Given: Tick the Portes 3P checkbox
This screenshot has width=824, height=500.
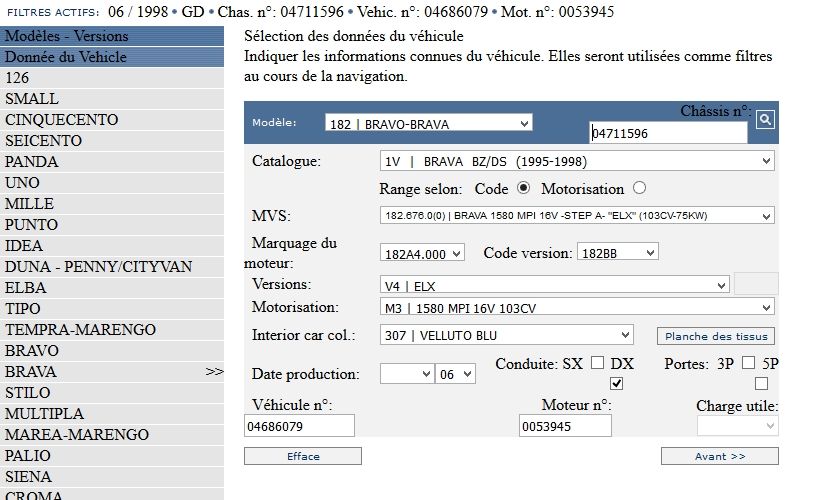Looking at the screenshot, I should pyautogui.click(x=748, y=362).
